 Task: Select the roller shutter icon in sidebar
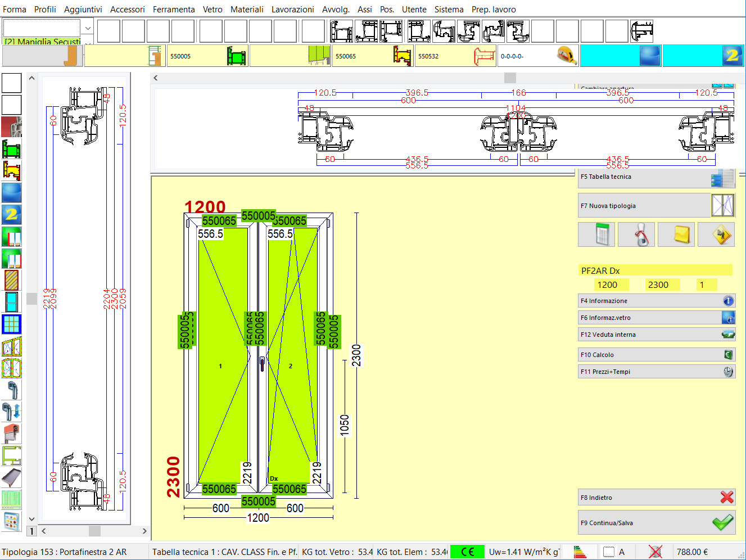[12, 433]
